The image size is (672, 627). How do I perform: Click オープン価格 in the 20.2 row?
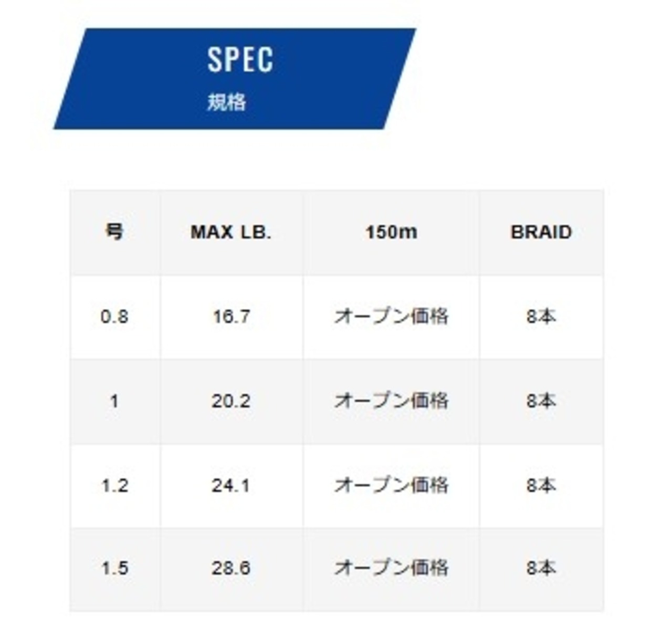click(391, 401)
